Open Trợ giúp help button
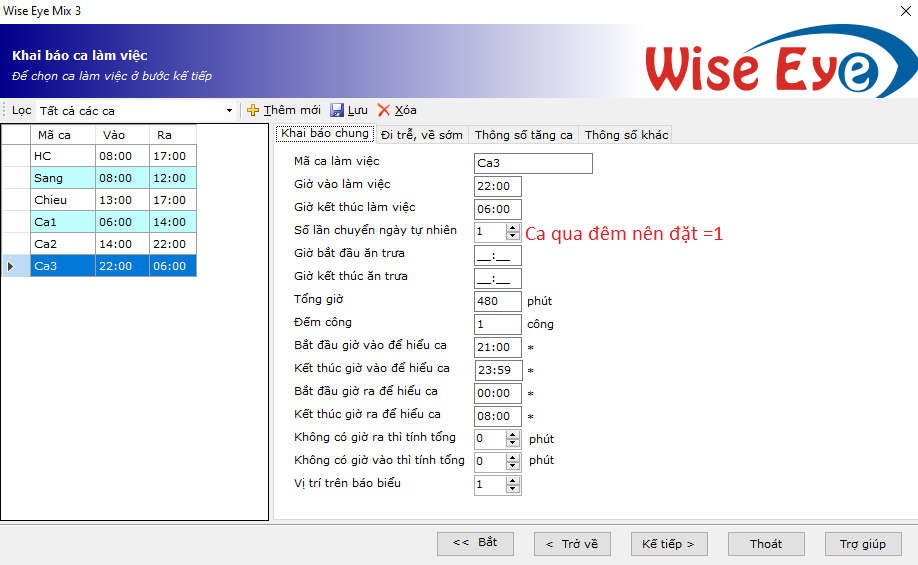918x565 pixels. coord(863,544)
